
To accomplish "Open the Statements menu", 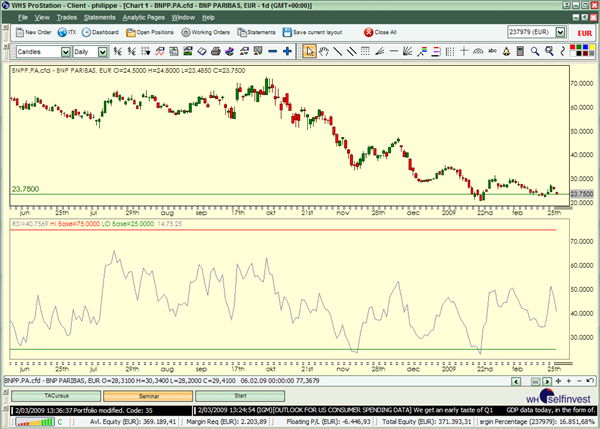I will point(99,17).
